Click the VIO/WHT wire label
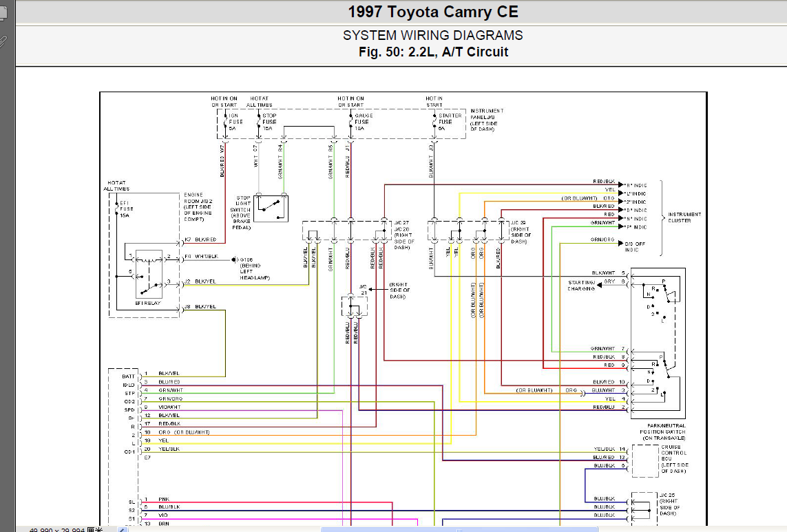787x532 pixels. coord(169,407)
